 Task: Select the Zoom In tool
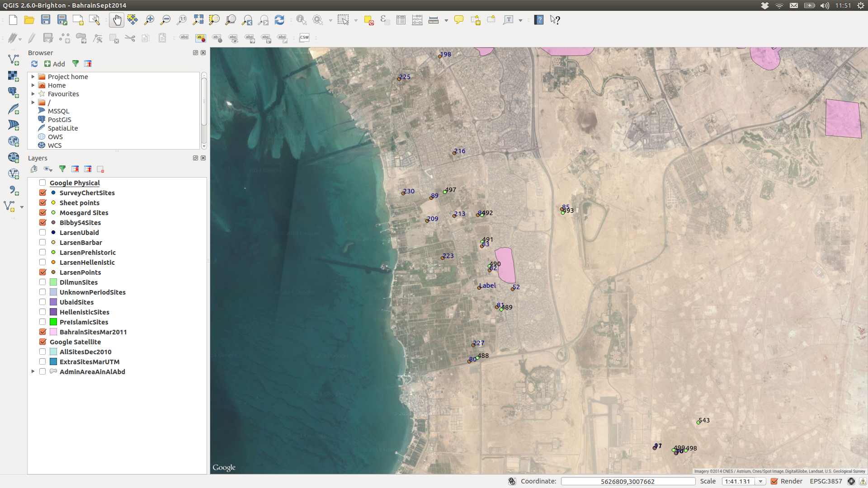[x=149, y=20]
